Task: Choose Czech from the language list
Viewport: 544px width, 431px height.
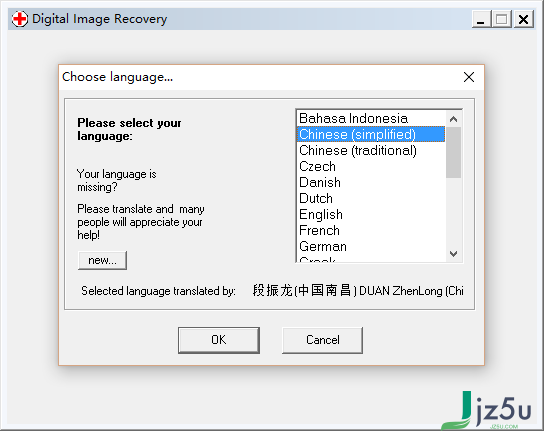Action: [371, 166]
